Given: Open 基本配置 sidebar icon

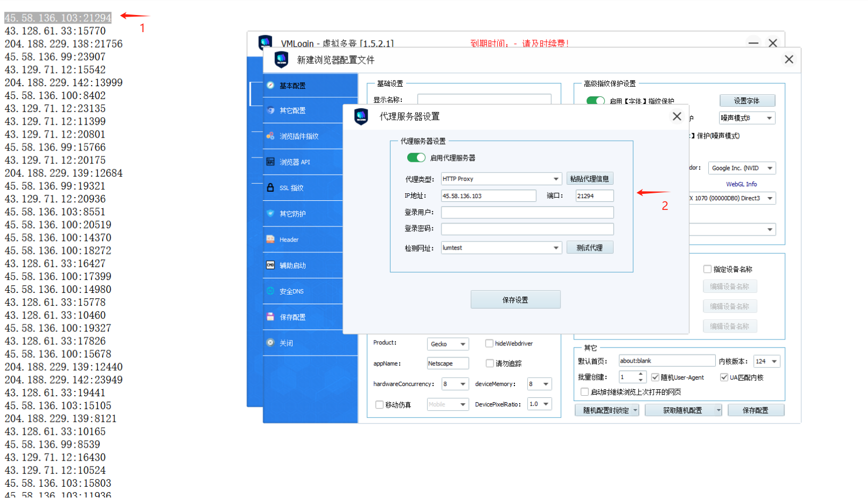Looking at the screenshot, I should click(x=271, y=85).
